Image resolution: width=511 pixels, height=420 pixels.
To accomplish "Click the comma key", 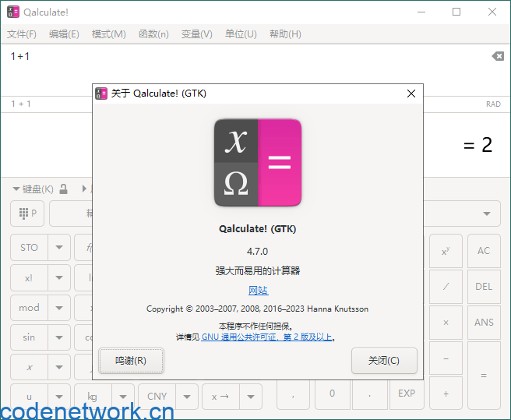I will [x=294, y=394].
